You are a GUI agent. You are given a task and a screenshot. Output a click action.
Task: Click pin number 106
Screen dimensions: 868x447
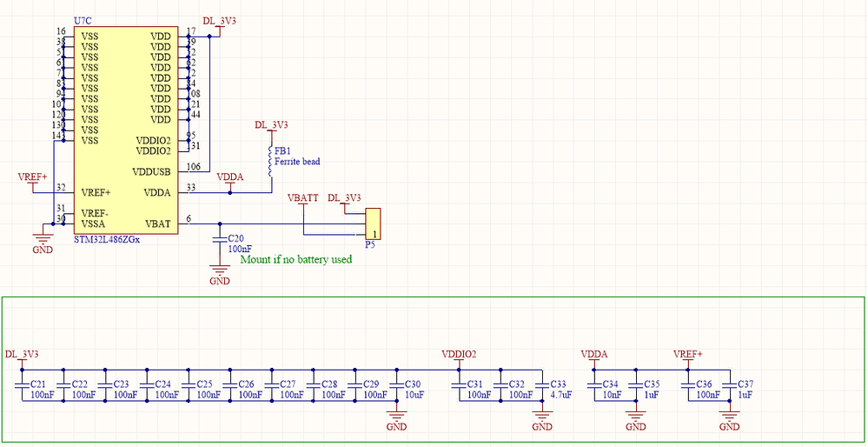pyautogui.click(x=193, y=166)
